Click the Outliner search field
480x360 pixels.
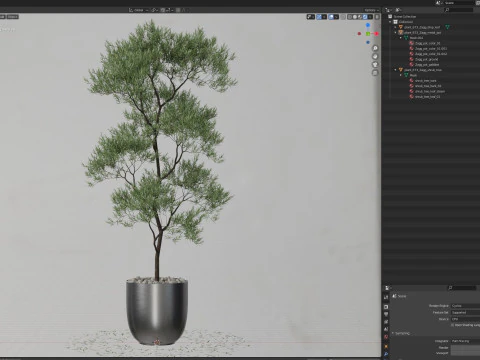point(459,10)
